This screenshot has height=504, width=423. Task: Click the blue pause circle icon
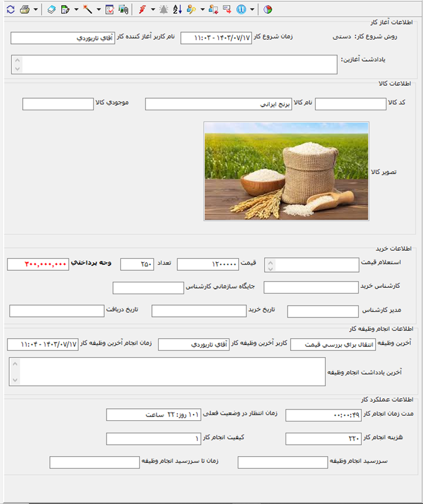pos(241,9)
